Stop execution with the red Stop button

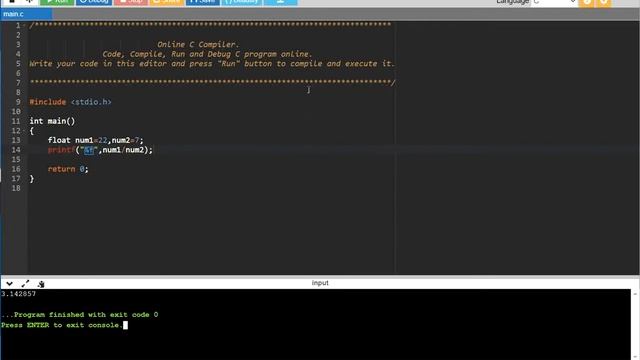(x=131, y=2)
